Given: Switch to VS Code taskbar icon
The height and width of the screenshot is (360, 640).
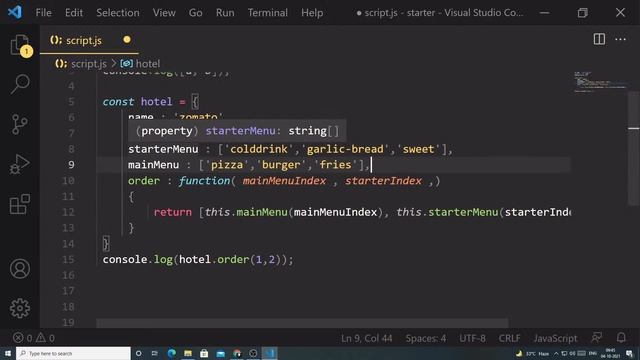Looking at the screenshot, I should coord(269,353).
